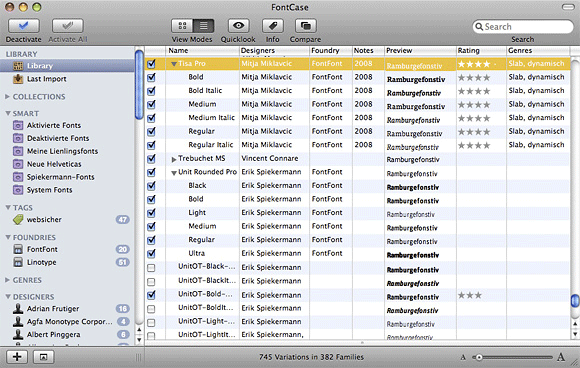Sort by the Foundry column header
This screenshot has height=368, width=580.
point(331,51)
